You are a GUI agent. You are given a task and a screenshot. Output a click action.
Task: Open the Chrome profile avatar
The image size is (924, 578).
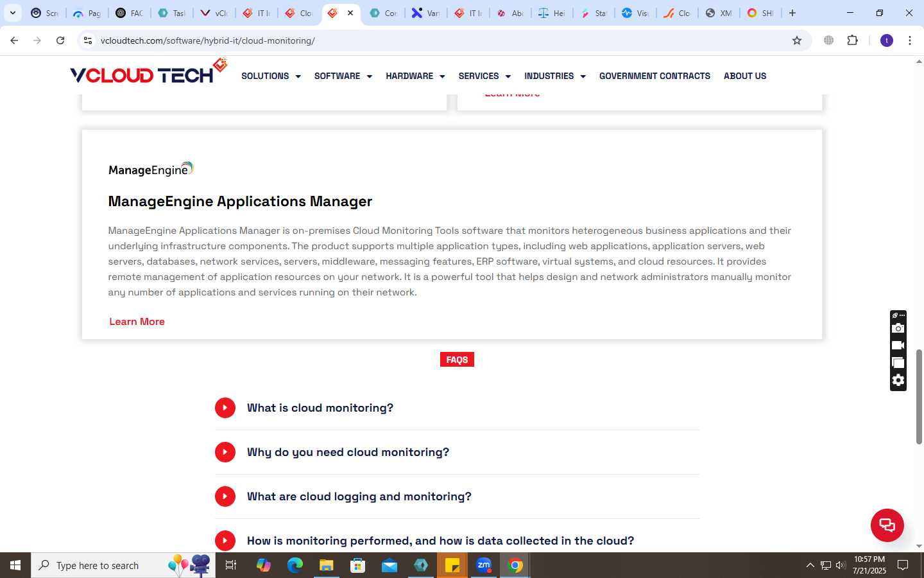[887, 40]
